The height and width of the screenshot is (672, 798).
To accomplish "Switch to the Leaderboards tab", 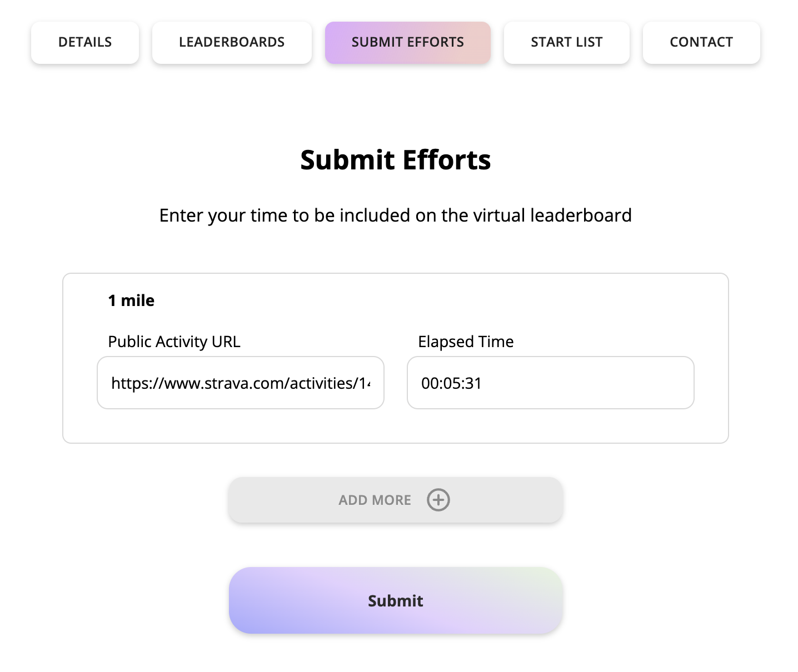I will point(232,42).
